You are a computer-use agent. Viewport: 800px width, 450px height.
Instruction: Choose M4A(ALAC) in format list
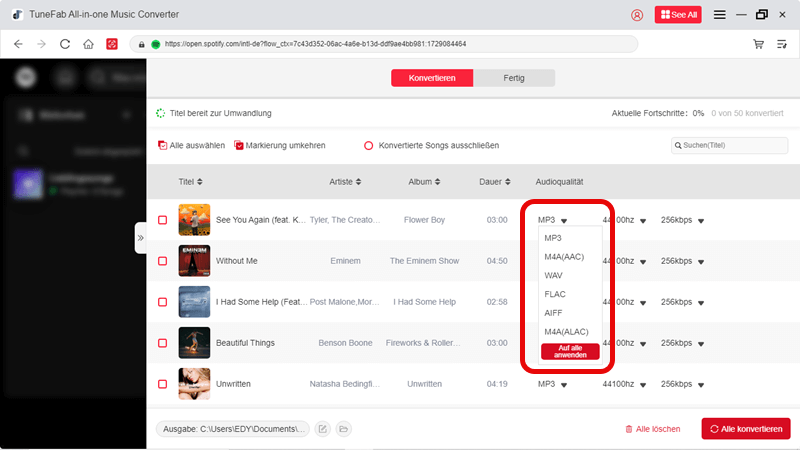click(x=566, y=332)
